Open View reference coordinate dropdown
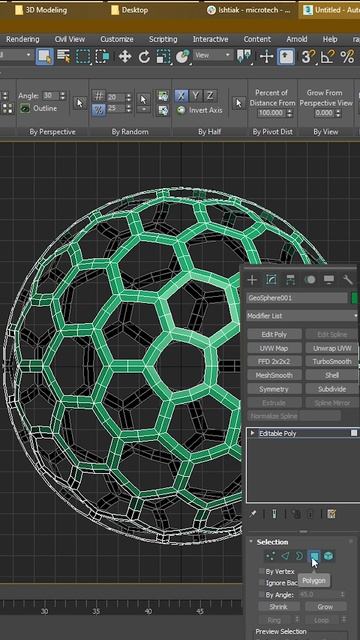 tap(213, 56)
